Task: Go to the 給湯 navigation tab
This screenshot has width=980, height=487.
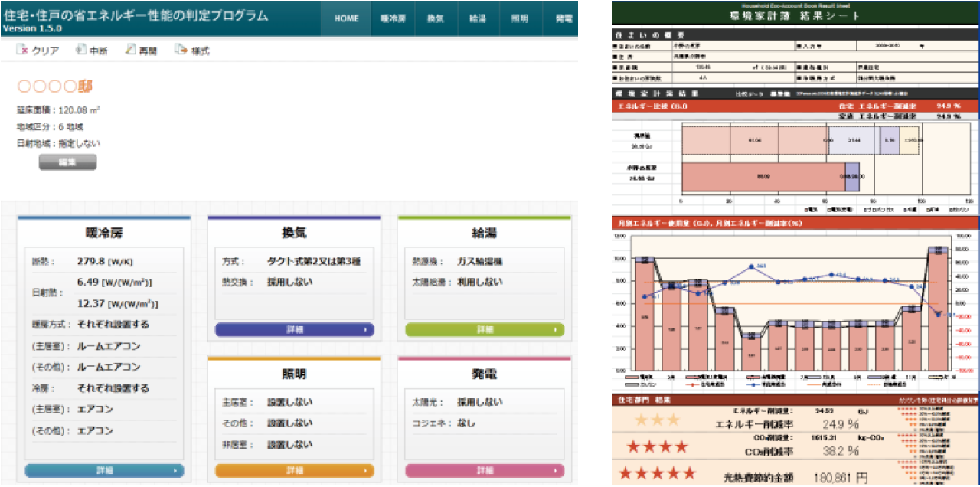Action: point(477,18)
